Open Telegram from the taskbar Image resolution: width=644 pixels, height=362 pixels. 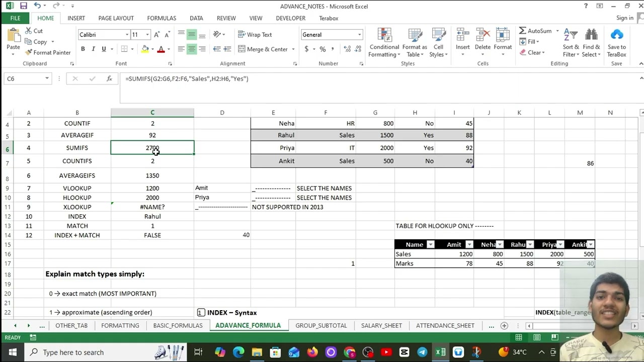422,352
